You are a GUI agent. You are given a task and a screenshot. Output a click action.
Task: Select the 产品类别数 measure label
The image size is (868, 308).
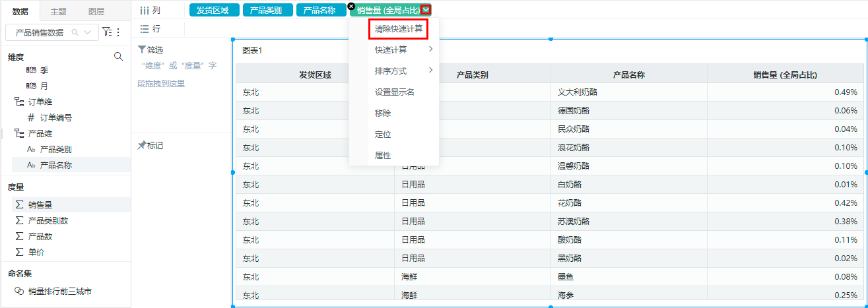(48, 220)
